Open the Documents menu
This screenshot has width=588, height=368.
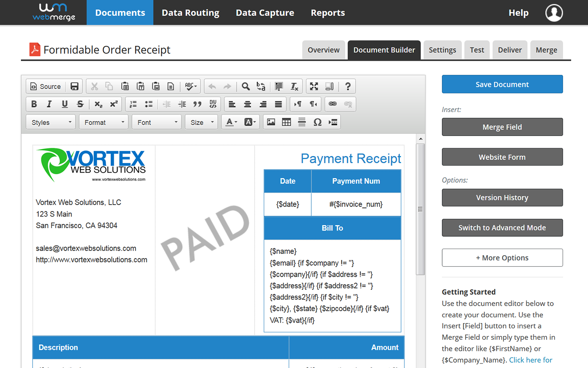pos(120,13)
